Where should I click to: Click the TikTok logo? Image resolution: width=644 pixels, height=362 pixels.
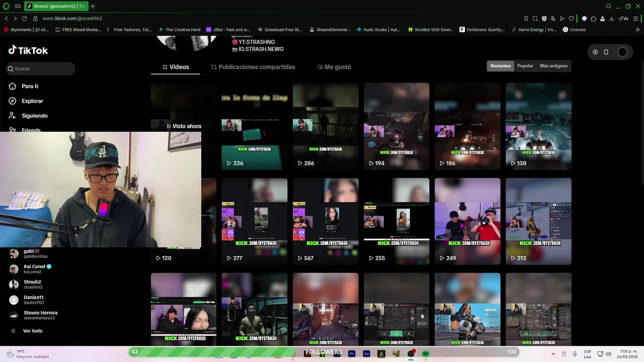(28, 50)
